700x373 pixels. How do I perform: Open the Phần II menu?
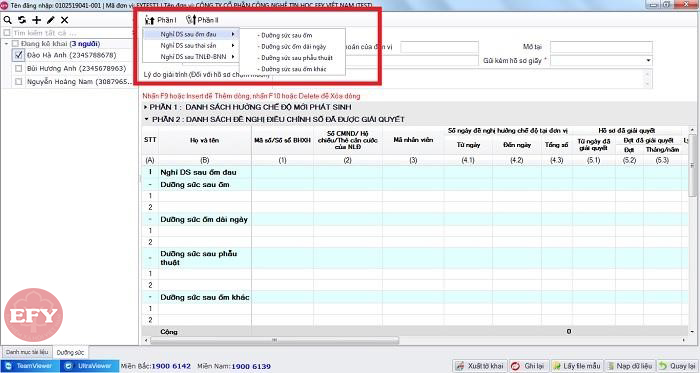coord(202,20)
